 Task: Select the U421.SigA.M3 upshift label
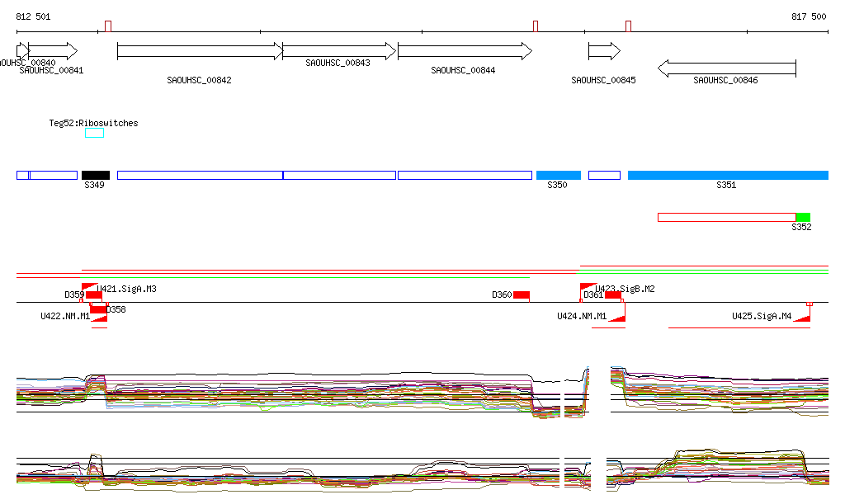pos(126,290)
